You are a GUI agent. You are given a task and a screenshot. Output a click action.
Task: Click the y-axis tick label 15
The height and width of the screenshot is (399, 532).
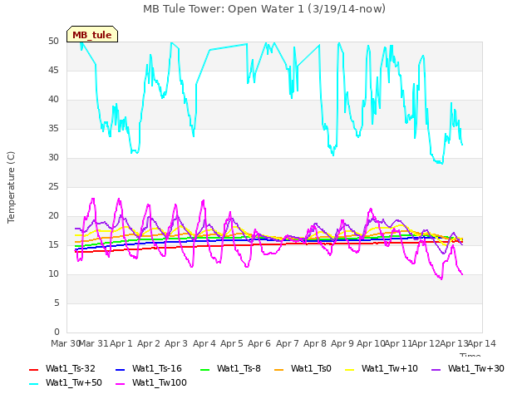tap(53, 245)
